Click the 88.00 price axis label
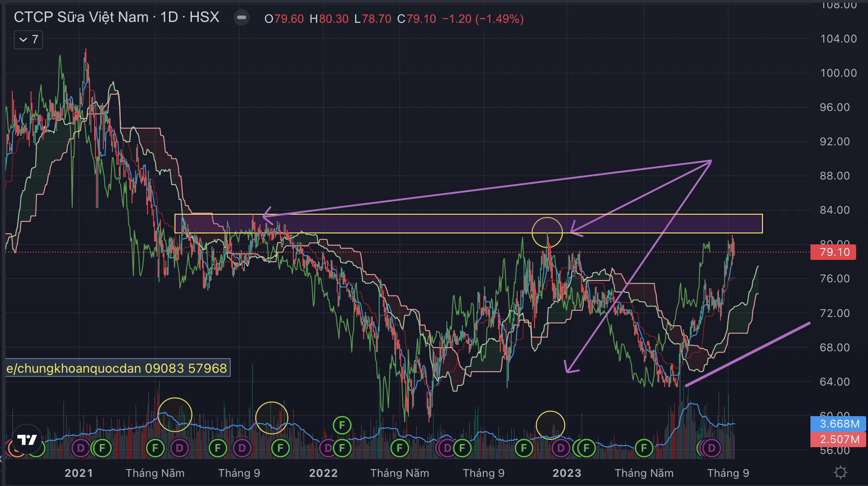This screenshot has width=868, height=486. tap(835, 176)
